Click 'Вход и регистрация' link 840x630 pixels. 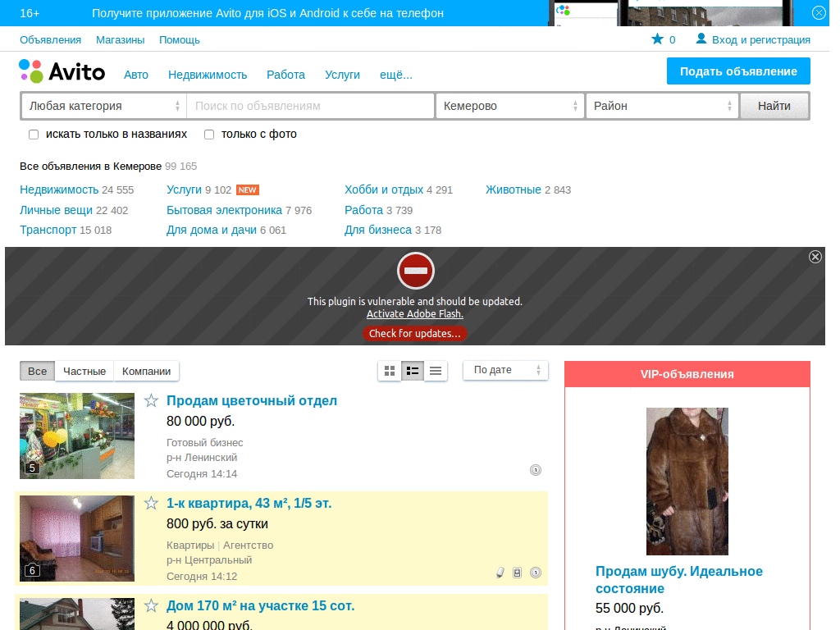[x=760, y=39]
